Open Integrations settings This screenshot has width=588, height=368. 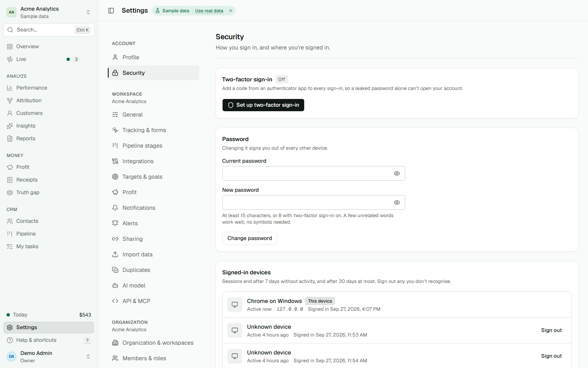[x=154, y=161]
